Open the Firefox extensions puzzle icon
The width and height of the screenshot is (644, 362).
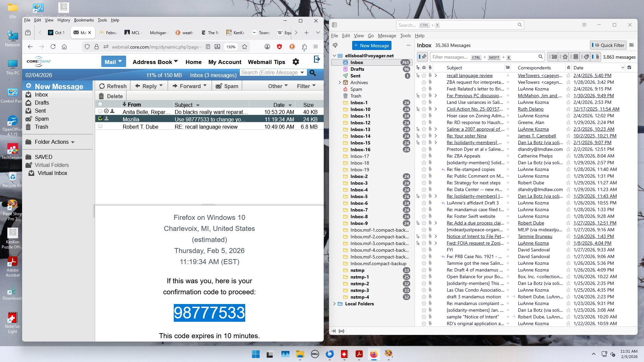click(304, 47)
